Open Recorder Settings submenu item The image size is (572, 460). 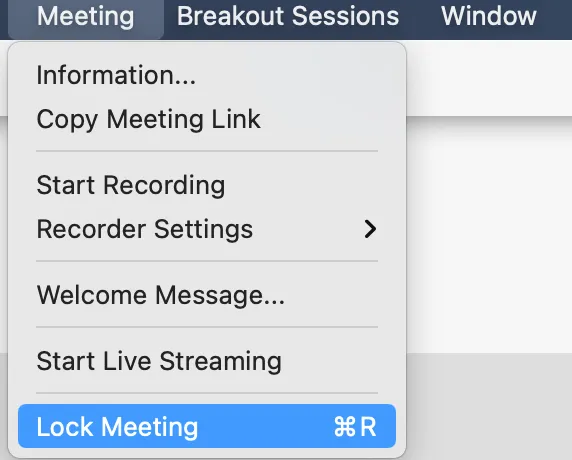207,229
